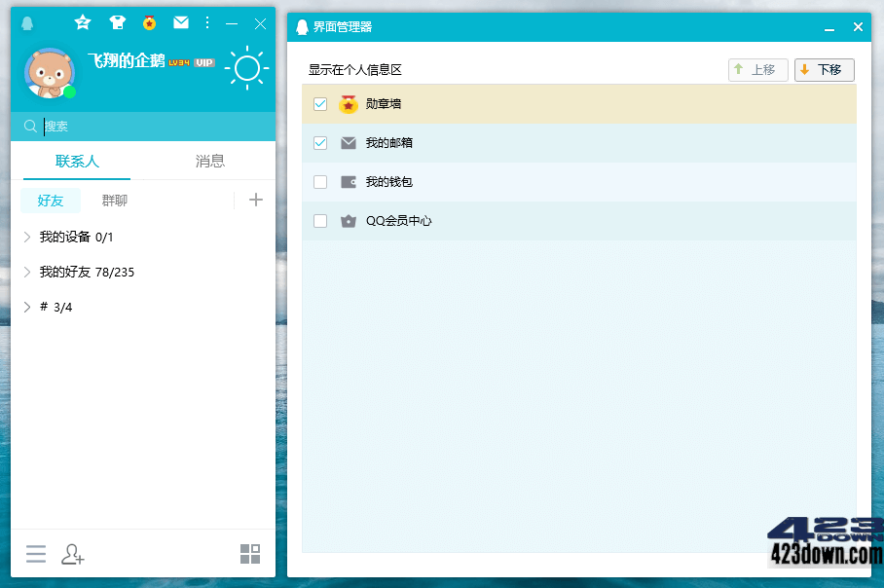Uncheck the 勋章墙 checkbox

point(320,104)
